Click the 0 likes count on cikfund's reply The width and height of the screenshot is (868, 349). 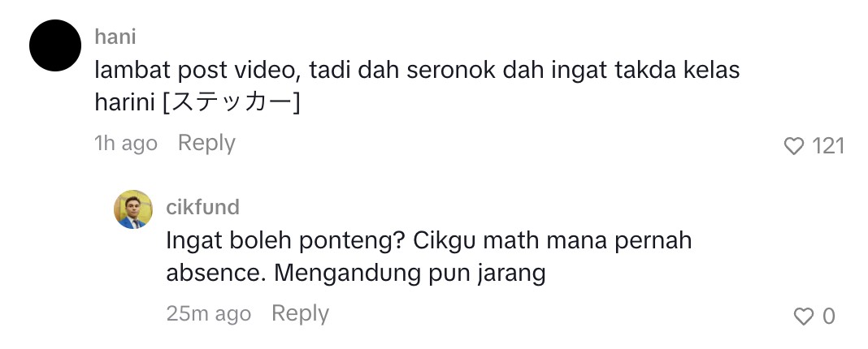click(x=828, y=317)
